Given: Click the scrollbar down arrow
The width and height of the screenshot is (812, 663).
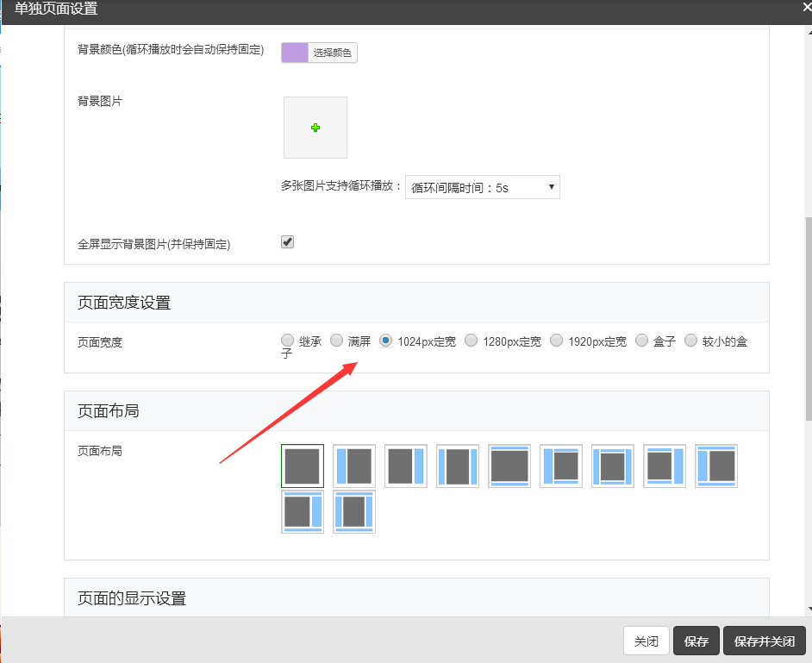Looking at the screenshot, I should click(x=809, y=610).
